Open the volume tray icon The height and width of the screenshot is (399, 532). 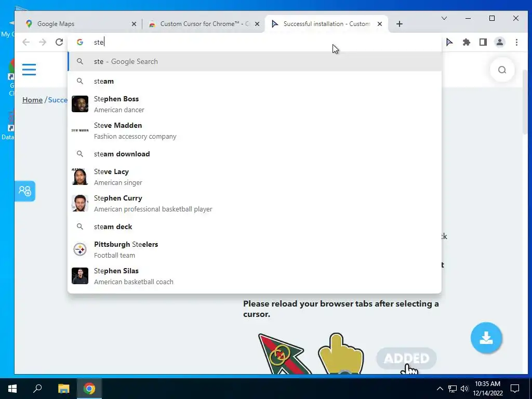click(x=464, y=389)
